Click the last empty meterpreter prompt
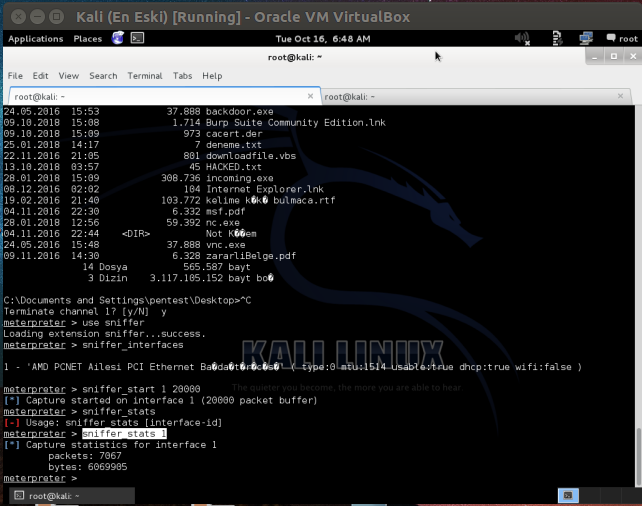 pos(40,478)
